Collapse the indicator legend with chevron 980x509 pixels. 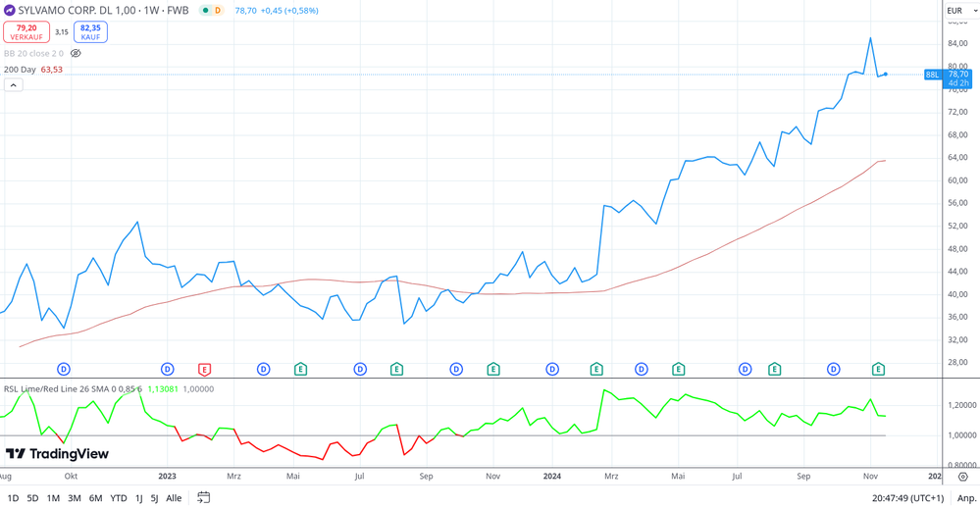[x=14, y=85]
